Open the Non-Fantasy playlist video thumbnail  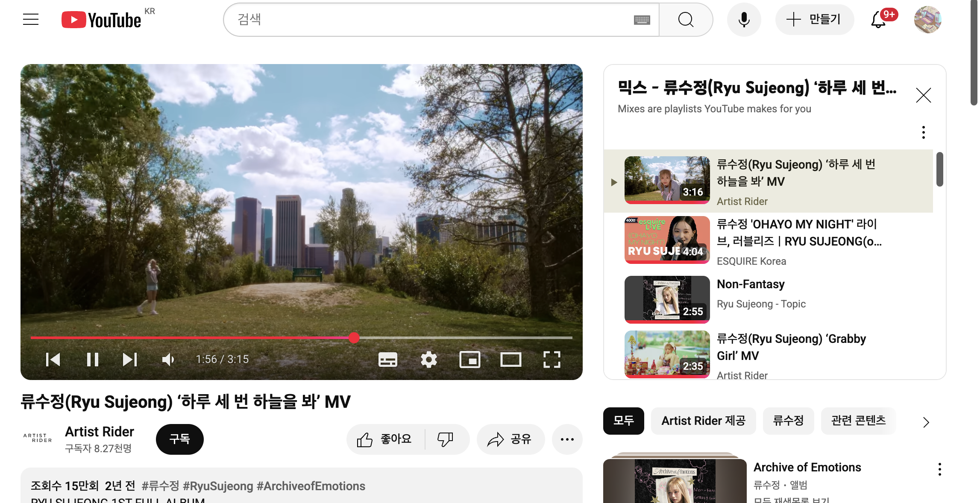tap(667, 299)
